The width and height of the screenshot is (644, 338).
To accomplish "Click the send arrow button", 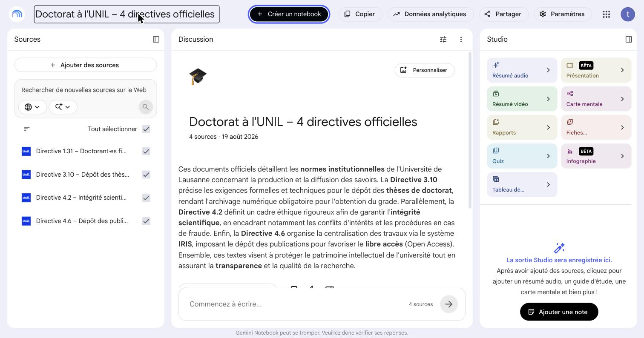I will click(x=449, y=304).
